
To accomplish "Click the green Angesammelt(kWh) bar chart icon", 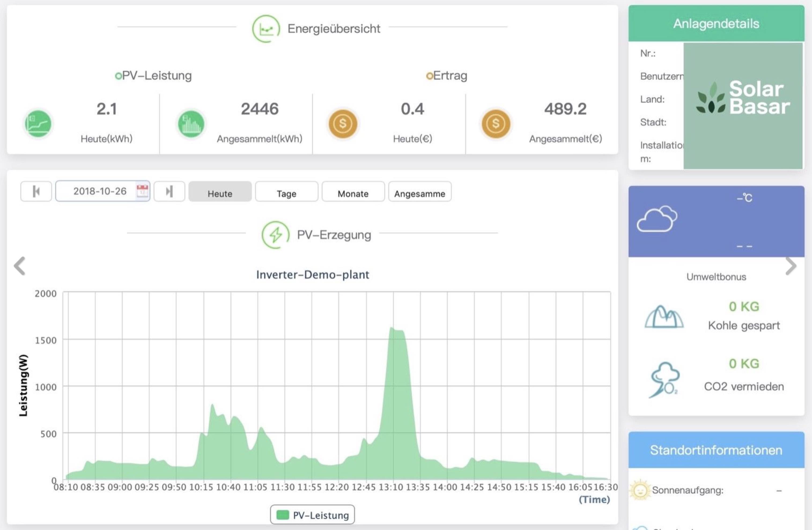I will click(191, 124).
